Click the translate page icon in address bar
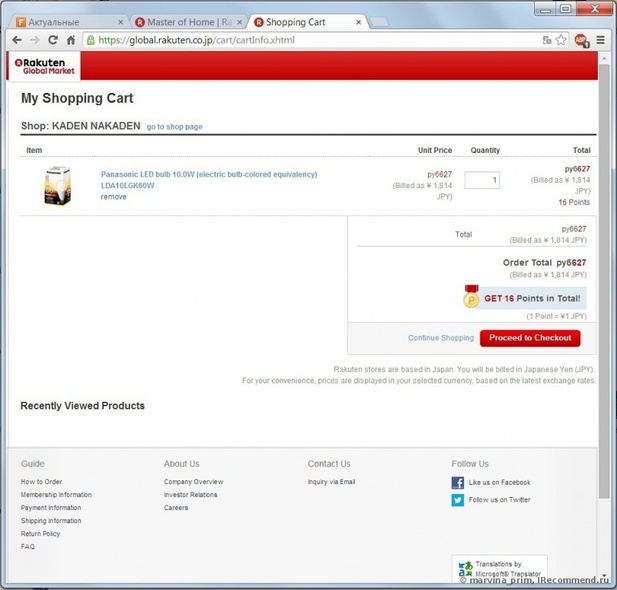This screenshot has height=590, width=617. point(547,40)
